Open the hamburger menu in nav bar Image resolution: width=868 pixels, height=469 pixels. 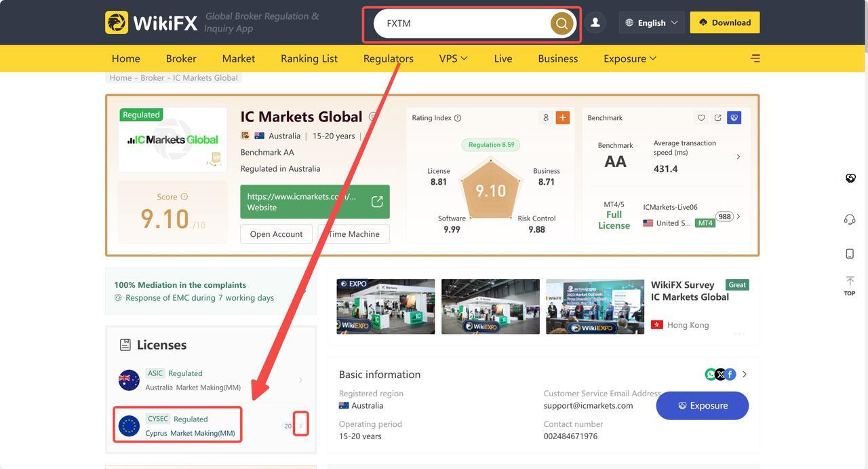pos(755,58)
